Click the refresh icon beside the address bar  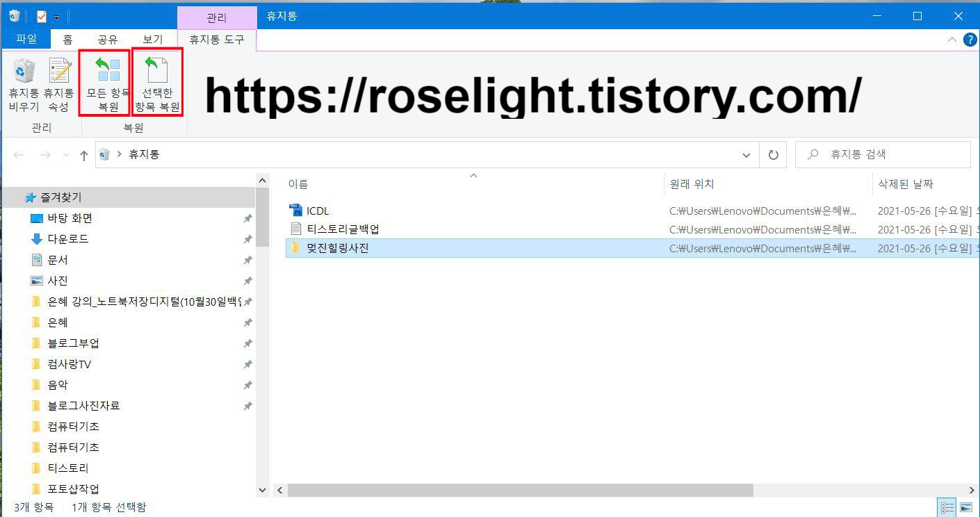tap(772, 154)
